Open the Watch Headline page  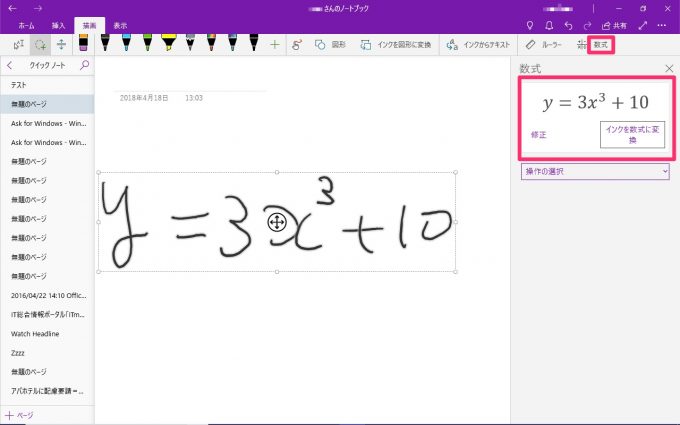(x=47, y=333)
